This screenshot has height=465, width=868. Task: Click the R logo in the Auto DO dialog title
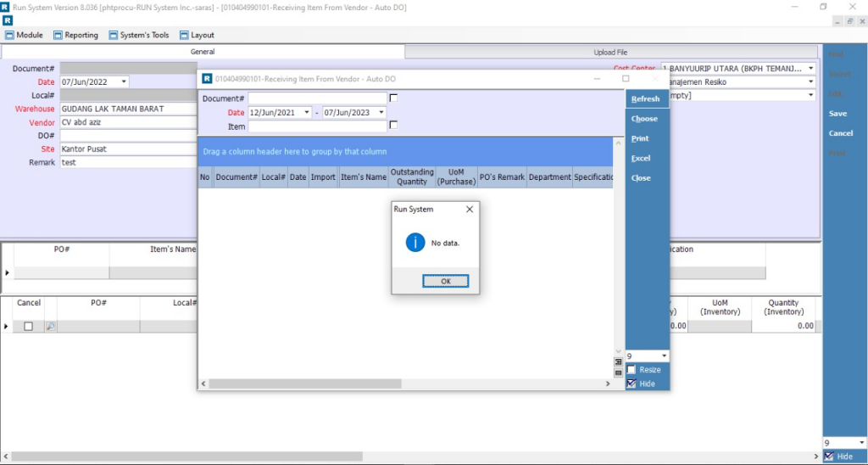pyautogui.click(x=207, y=79)
